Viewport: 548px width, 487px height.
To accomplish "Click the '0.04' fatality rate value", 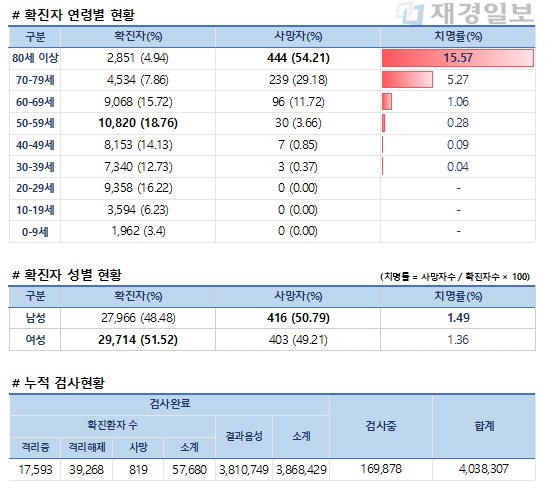I will (458, 167).
